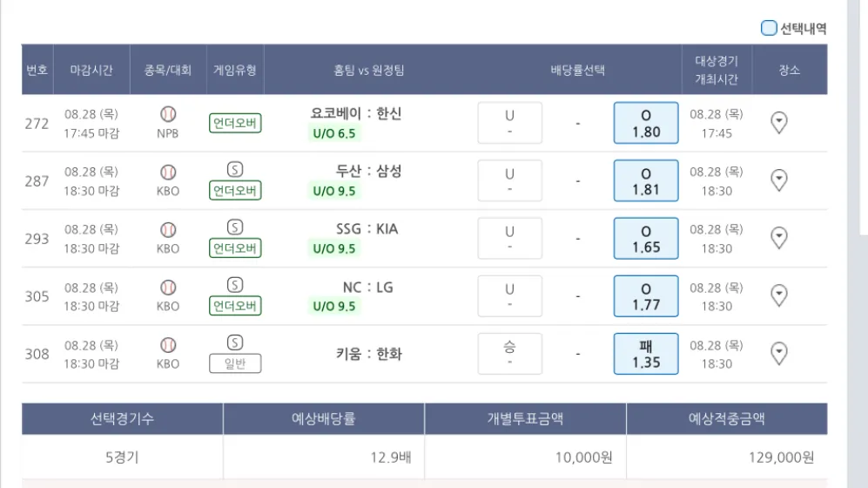Deselect 패 1.35 for 키움 vs 한화
Viewport: 868px width, 488px height.
[646, 354]
